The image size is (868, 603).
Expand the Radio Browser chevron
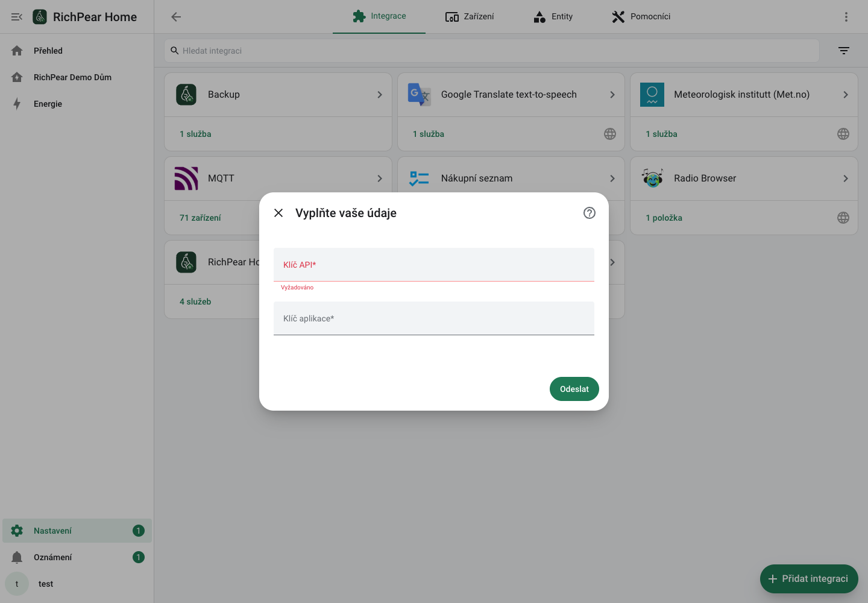pos(846,178)
